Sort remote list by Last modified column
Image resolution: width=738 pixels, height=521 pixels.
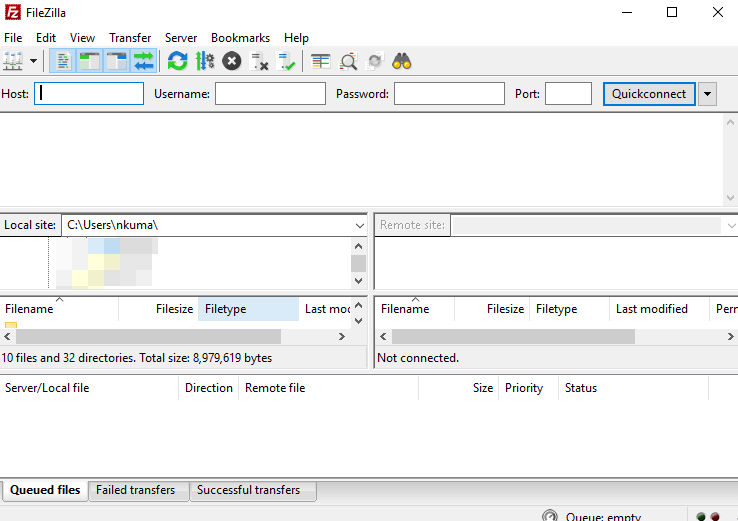659,309
